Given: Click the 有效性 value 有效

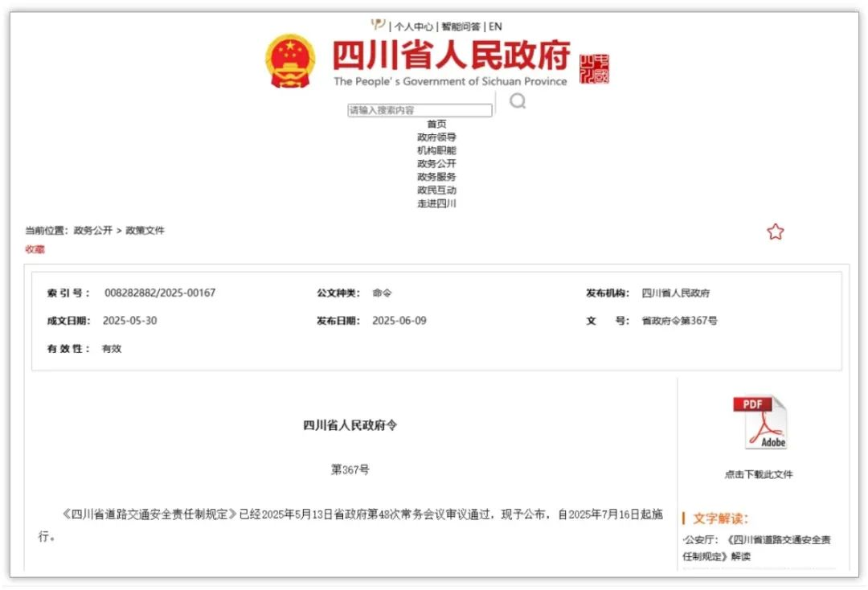Looking at the screenshot, I should [x=112, y=349].
